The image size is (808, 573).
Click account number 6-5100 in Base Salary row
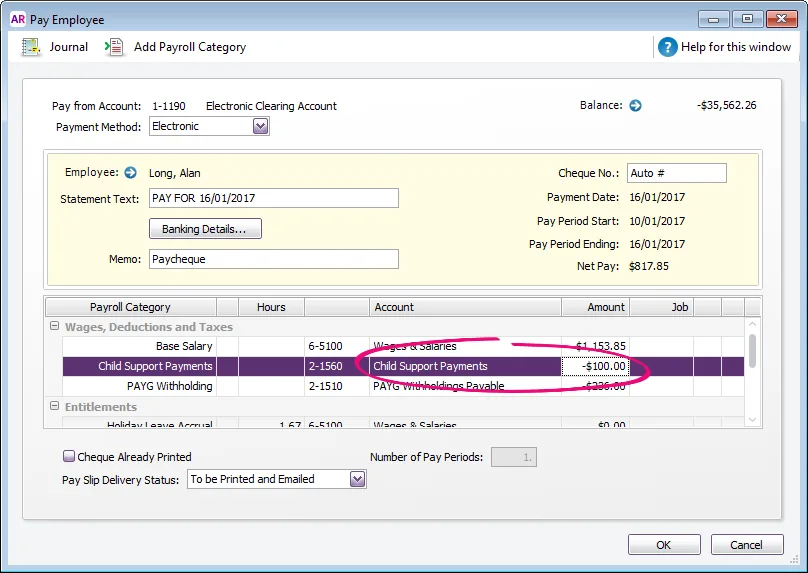click(x=325, y=346)
